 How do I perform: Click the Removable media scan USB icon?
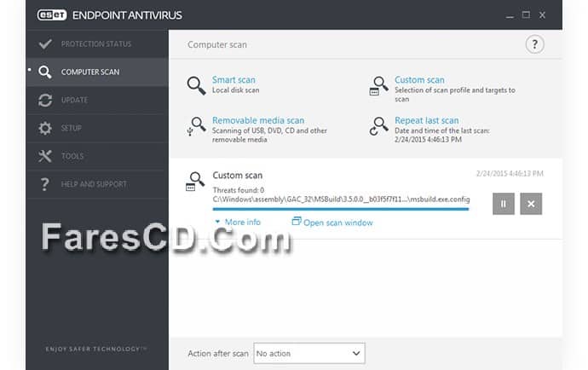pyautogui.click(x=196, y=126)
